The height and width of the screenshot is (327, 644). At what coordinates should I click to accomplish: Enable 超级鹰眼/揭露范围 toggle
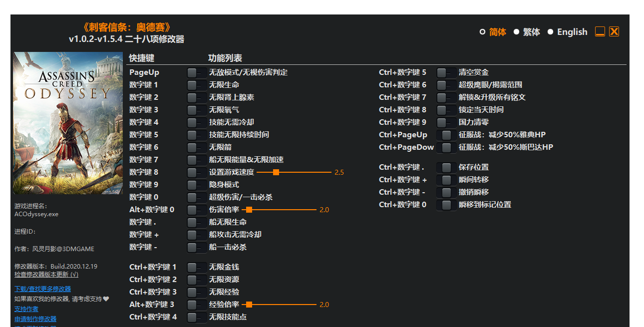(x=446, y=85)
